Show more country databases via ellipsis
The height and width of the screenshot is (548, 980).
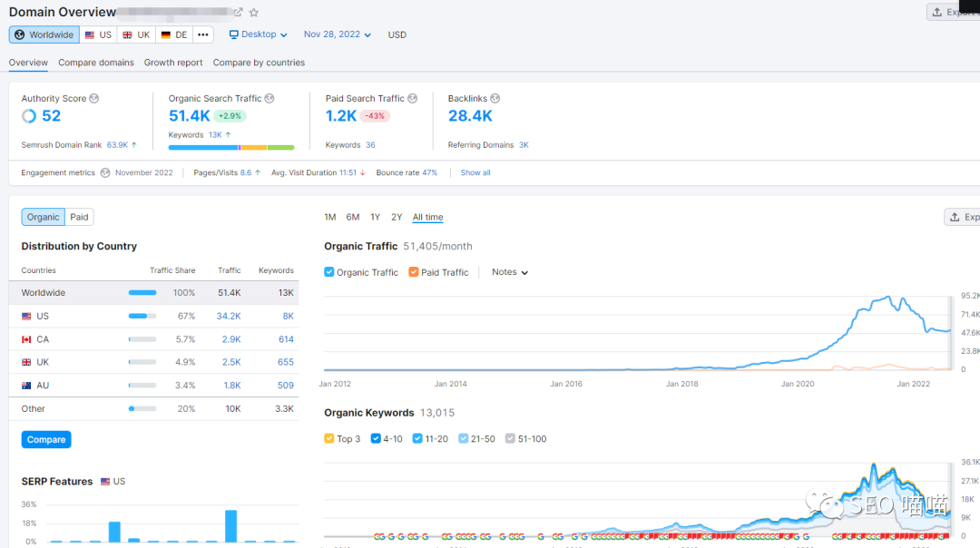[203, 35]
